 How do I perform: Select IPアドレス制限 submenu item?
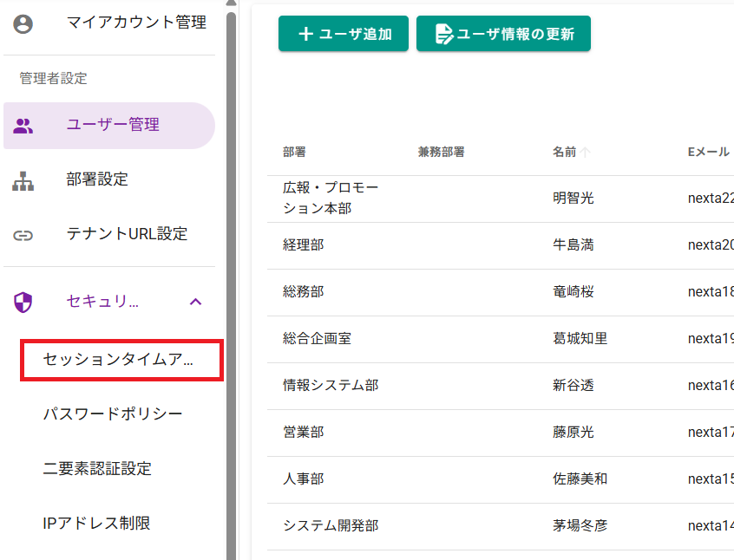[96, 523]
